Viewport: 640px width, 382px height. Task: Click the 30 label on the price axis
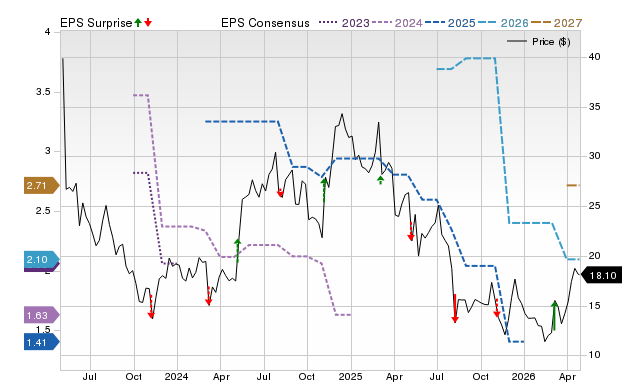pos(594,156)
